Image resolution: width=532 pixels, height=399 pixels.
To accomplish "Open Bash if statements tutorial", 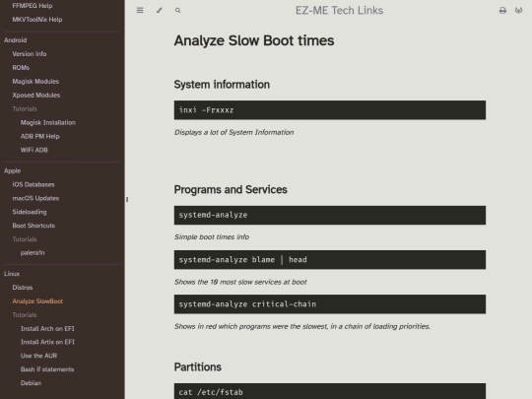I will point(47,369).
